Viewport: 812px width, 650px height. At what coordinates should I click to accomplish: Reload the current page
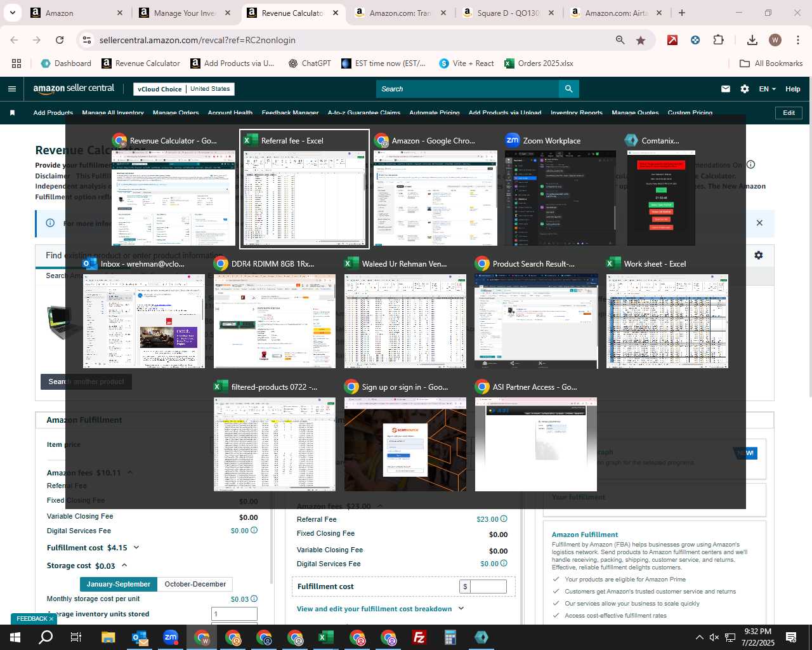(x=60, y=40)
